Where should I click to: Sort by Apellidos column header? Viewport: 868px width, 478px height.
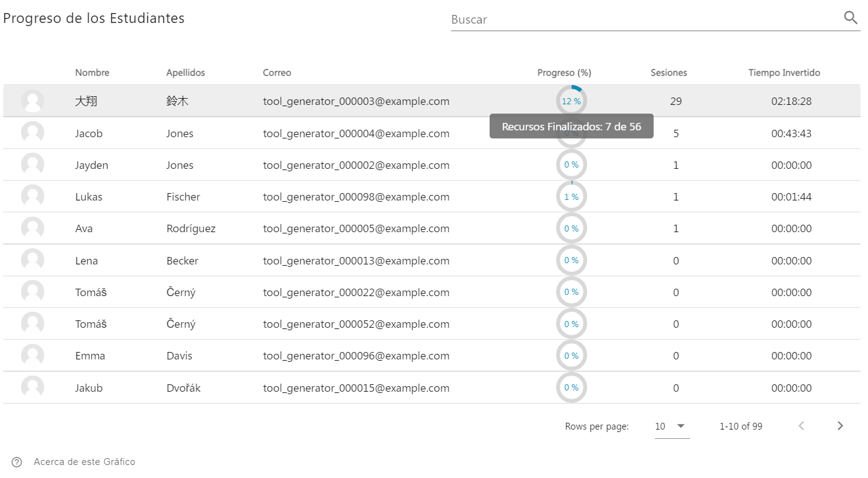coord(185,73)
